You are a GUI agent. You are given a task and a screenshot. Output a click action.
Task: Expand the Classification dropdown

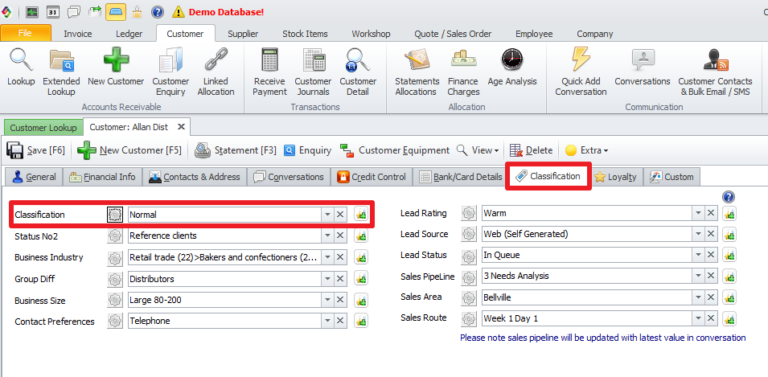[x=327, y=214]
